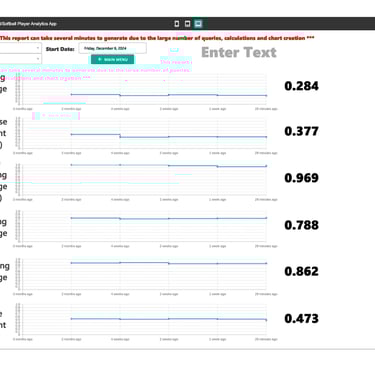375x366 pixels.
Task: Click the red report generation warning text
Action: pyautogui.click(x=157, y=38)
